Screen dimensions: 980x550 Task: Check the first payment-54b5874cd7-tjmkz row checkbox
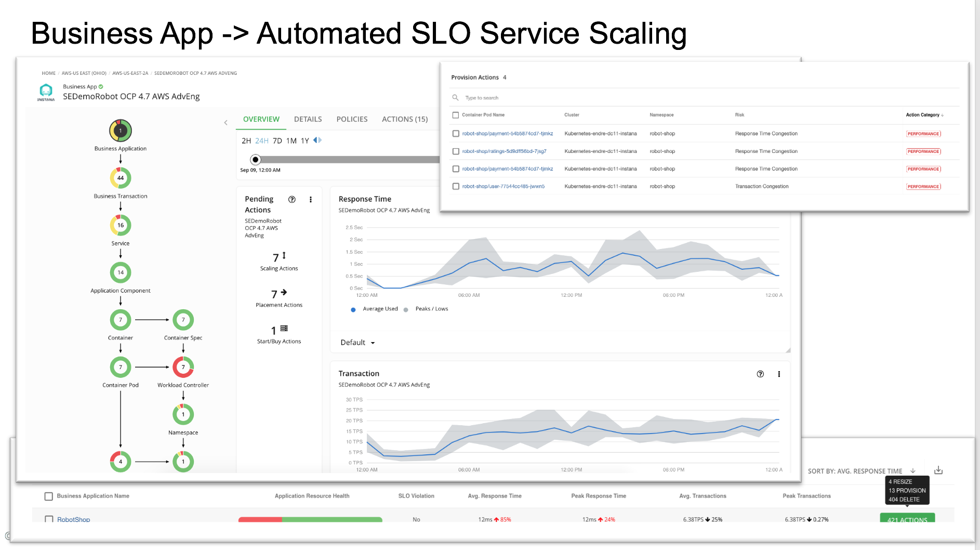456,134
